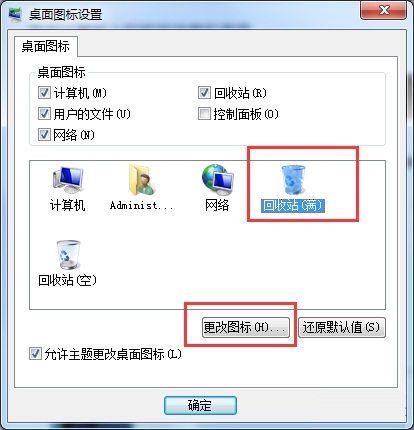The height and width of the screenshot is (430, 414).
Task: Confirm with the 确定 button
Action: pos(200,405)
